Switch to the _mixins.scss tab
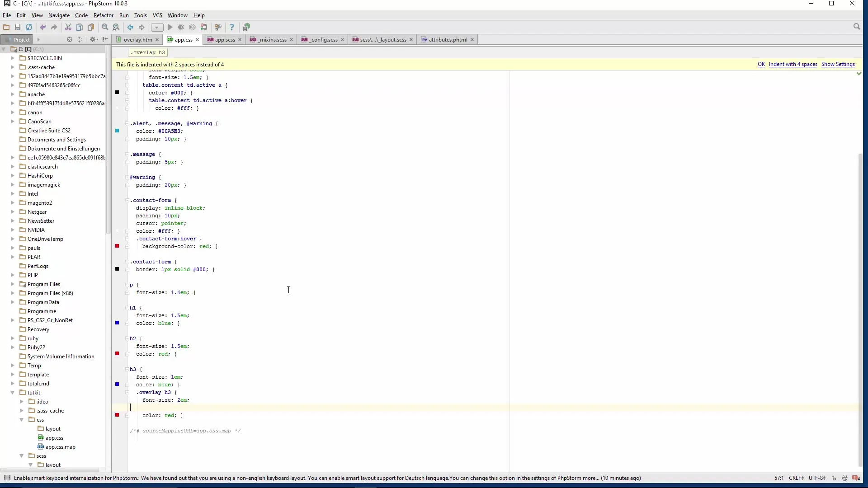This screenshot has height=488, width=868. coord(272,39)
